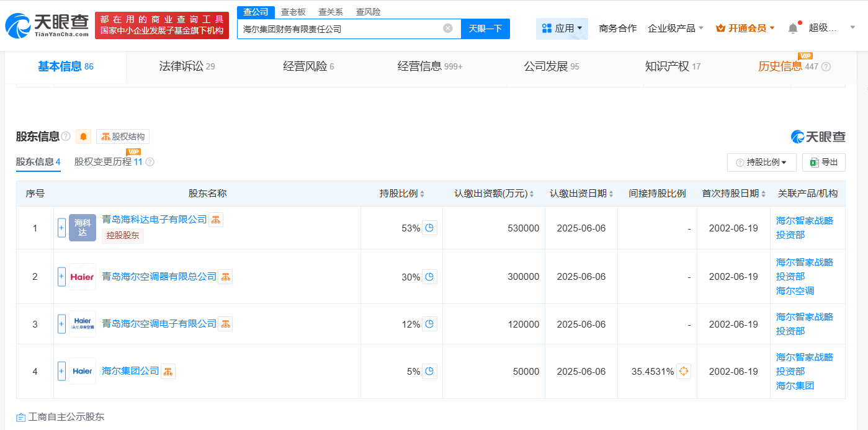Open the 开通会员 dropdown
Screen dimensions: 868x430
click(x=746, y=28)
